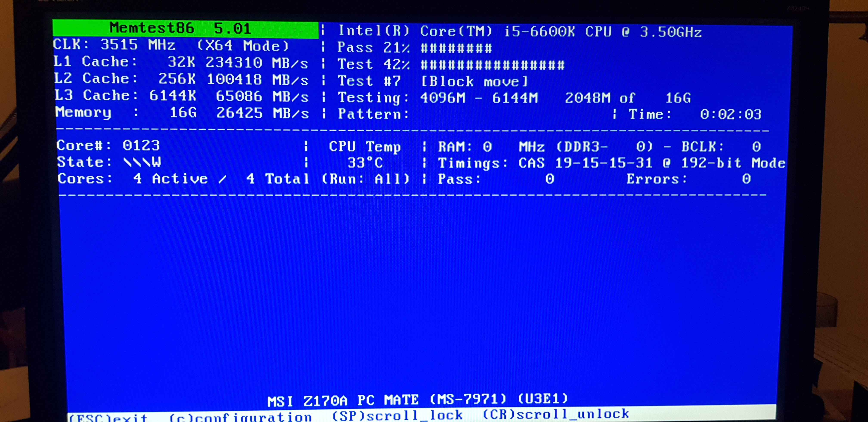868x422 pixels.
Task: Click the CPU Temp 33°C readout
Action: (x=365, y=163)
